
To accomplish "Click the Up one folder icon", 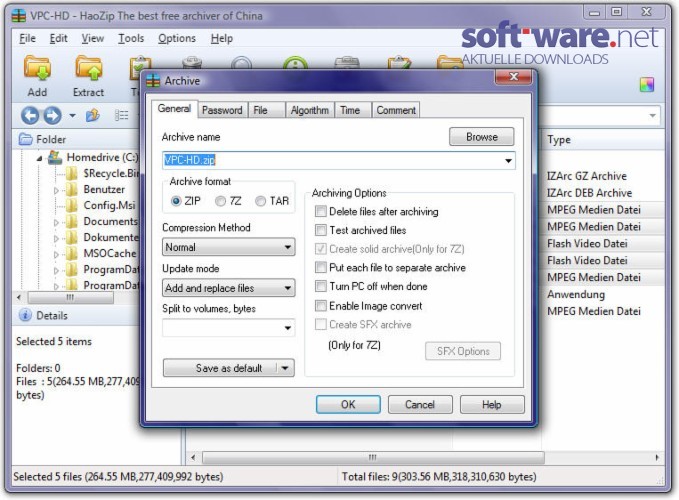I will (93, 115).
